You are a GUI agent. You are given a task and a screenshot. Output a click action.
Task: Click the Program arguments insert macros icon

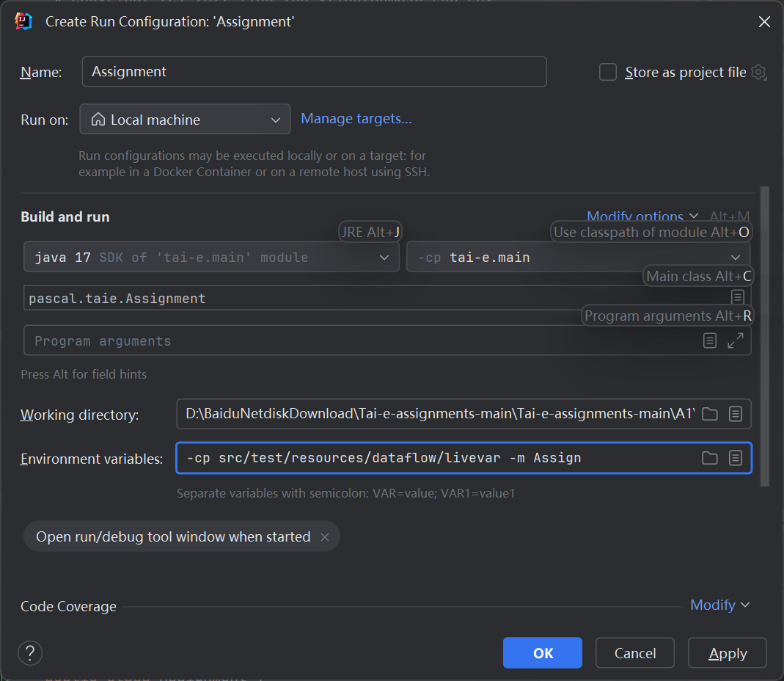tap(709, 340)
